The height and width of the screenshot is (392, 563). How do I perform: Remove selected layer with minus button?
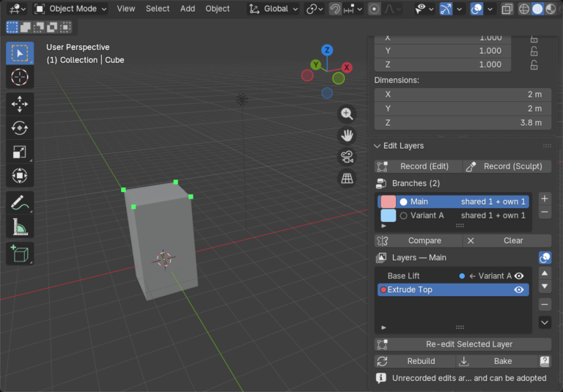(x=545, y=304)
